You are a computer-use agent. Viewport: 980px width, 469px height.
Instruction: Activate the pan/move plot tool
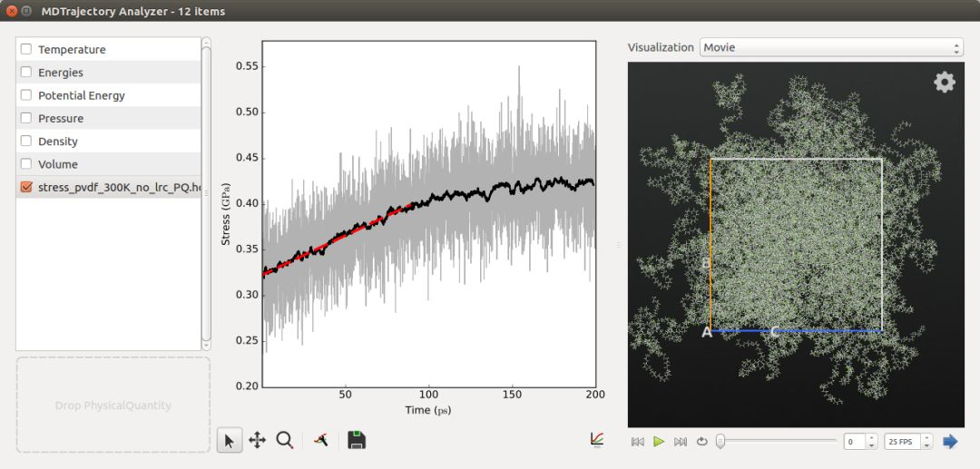coord(257,441)
